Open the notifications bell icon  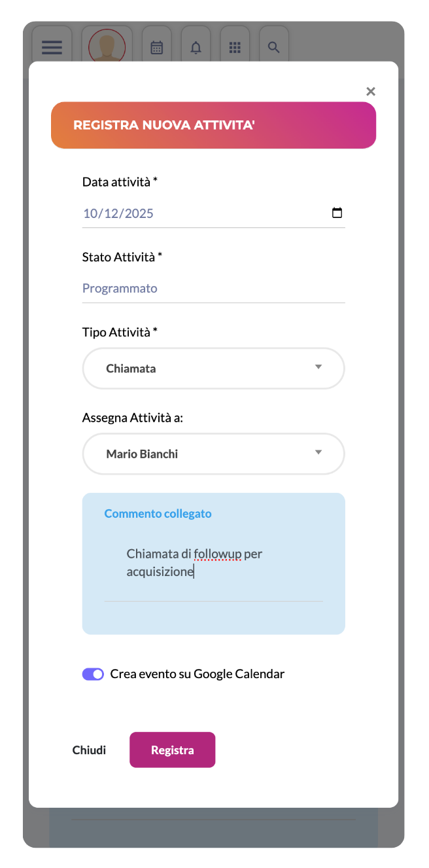(x=196, y=47)
